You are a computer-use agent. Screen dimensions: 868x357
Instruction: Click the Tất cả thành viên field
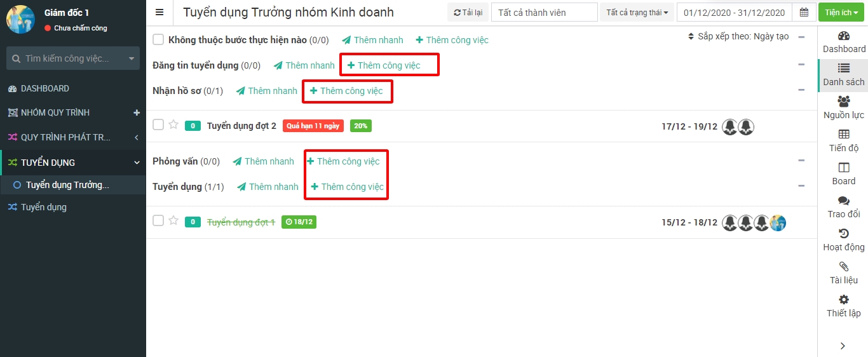pos(544,13)
